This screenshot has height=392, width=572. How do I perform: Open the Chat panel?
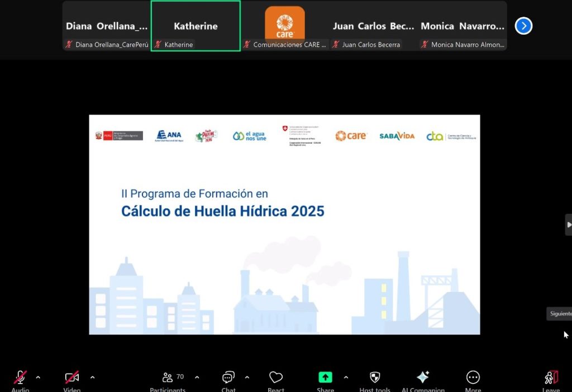tap(228, 381)
